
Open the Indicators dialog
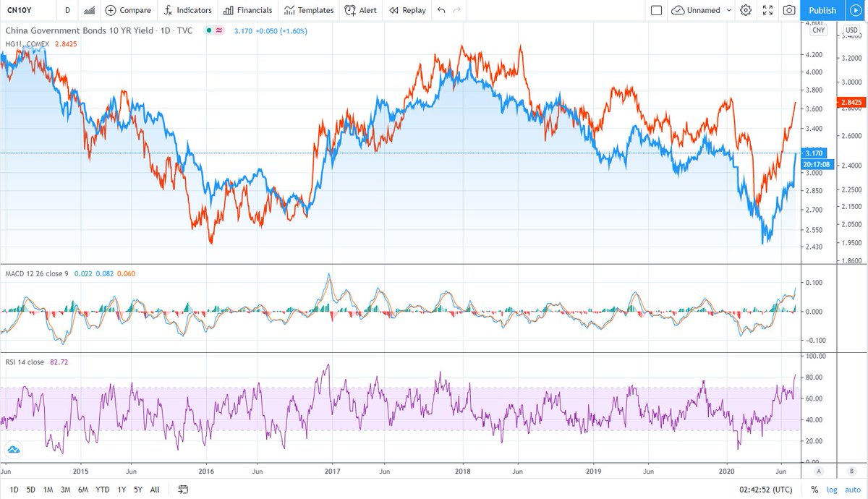click(x=187, y=10)
